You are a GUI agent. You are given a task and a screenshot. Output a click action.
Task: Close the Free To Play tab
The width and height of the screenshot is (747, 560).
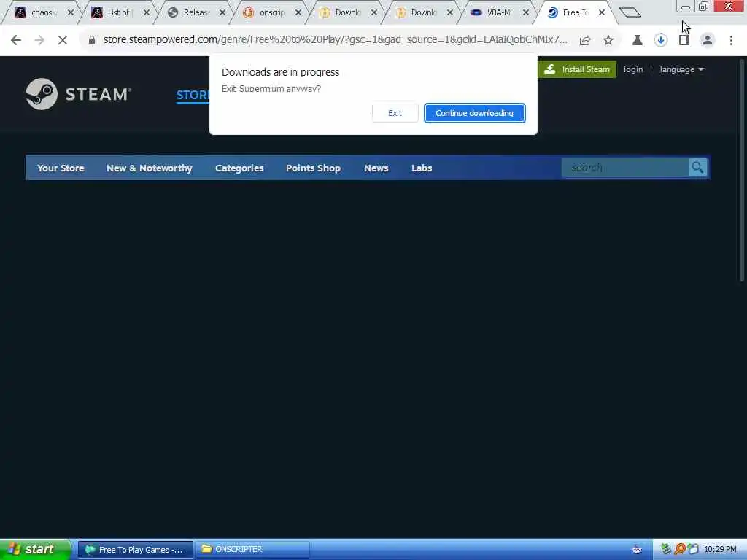tap(602, 12)
